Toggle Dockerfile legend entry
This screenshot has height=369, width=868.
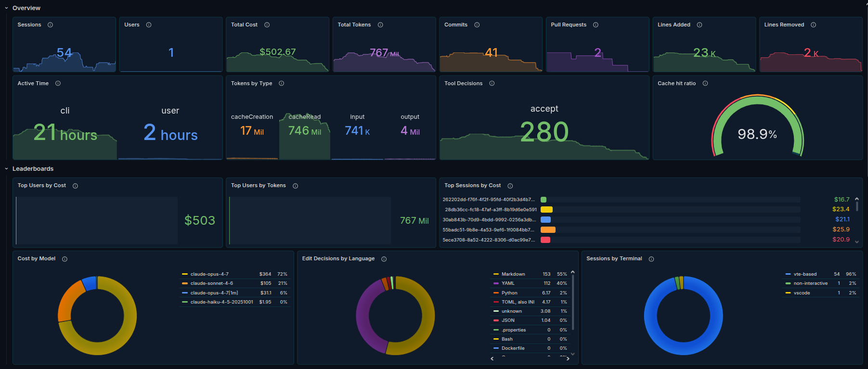513,348
